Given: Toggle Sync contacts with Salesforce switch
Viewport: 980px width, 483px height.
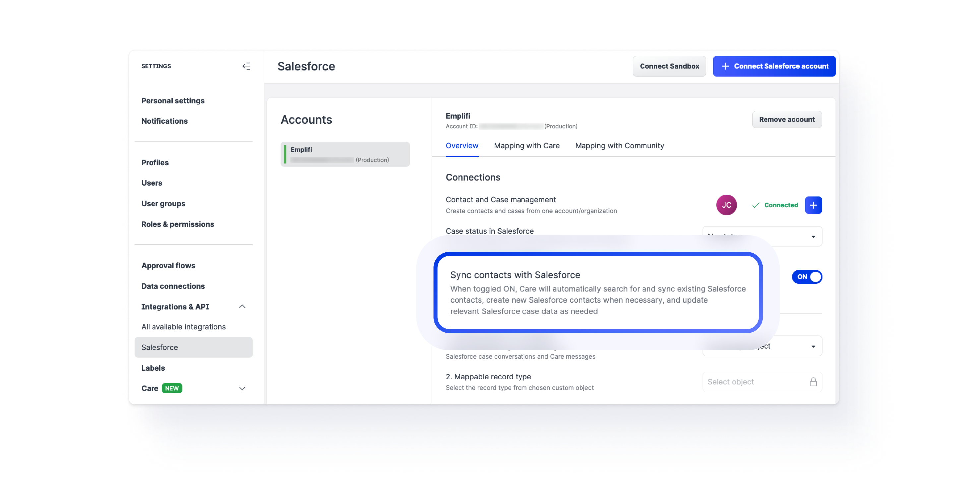Looking at the screenshot, I should click(807, 277).
